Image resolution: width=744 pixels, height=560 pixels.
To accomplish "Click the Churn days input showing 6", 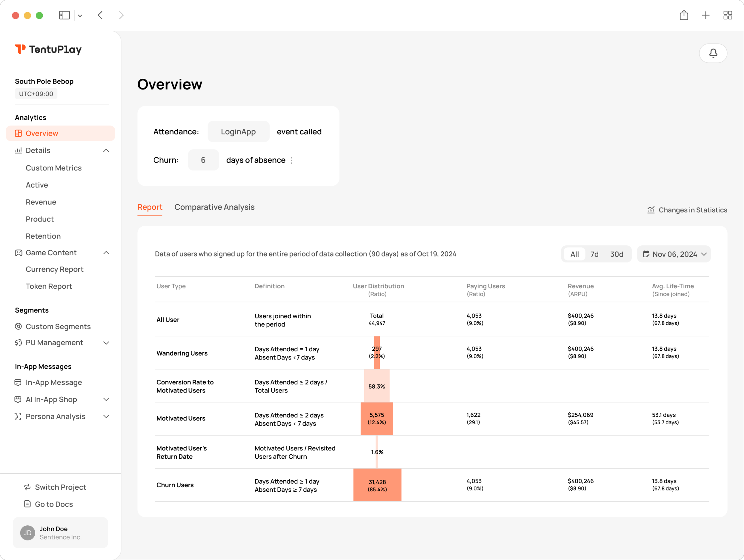I will [x=203, y=160].
